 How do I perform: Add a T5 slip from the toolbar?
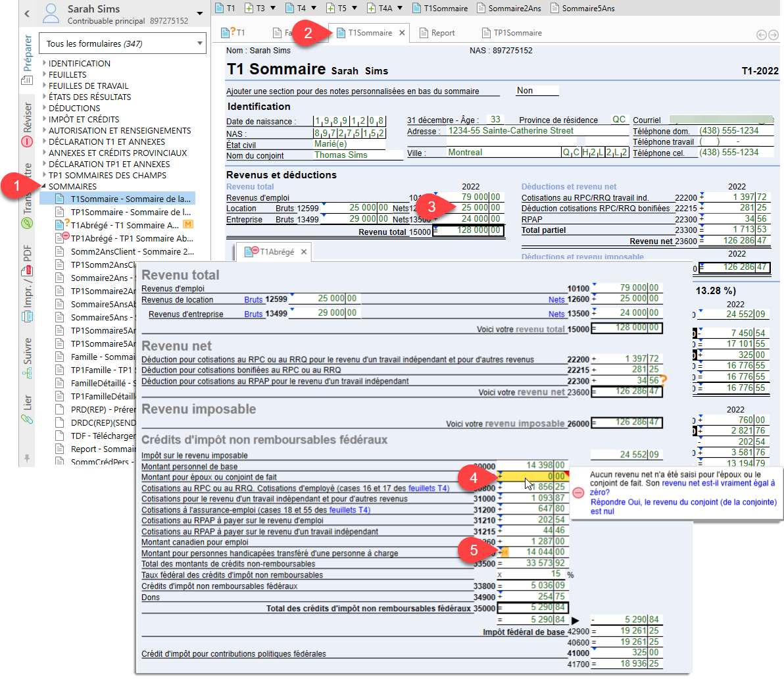point(336,8)
